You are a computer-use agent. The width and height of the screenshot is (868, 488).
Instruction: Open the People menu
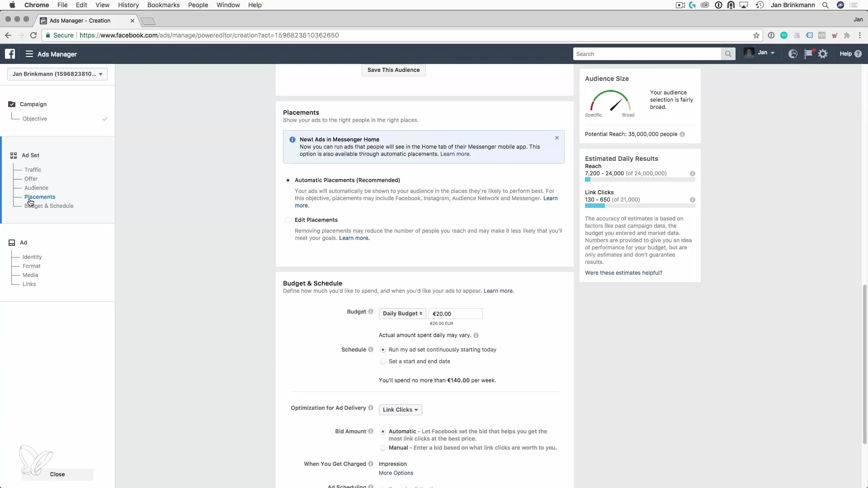[198, 5]
